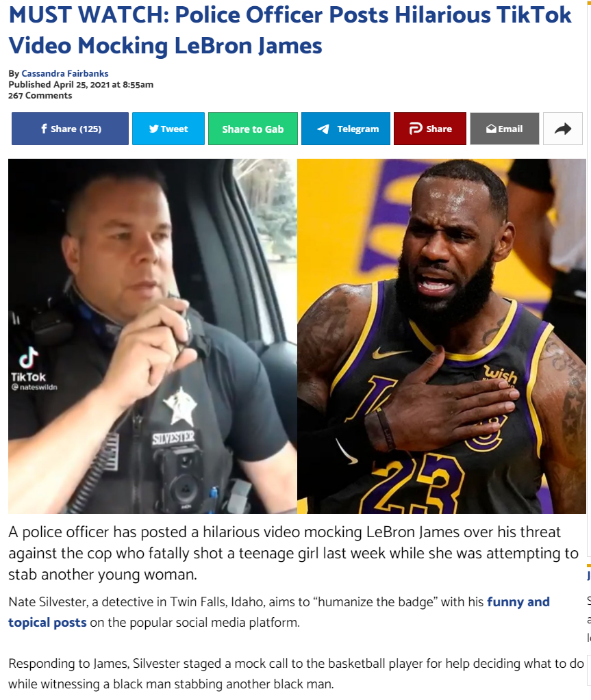The image size is (591, 700).
Task: Click the police officer TikTok thumbnail
Action: coord(153,336)
